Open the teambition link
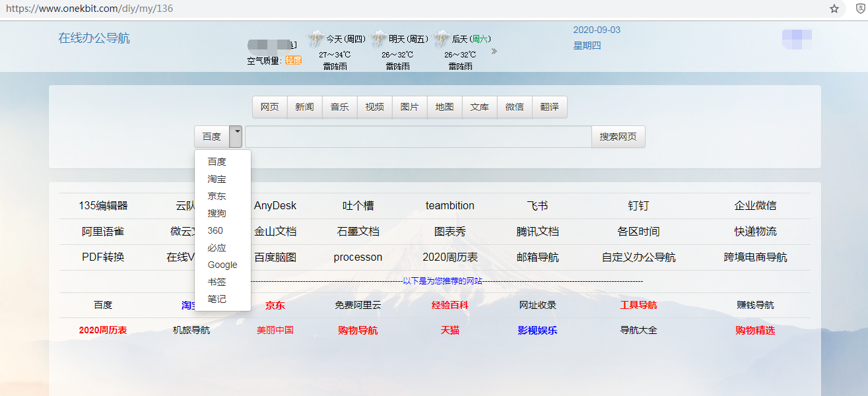 (x=450, y=206)
